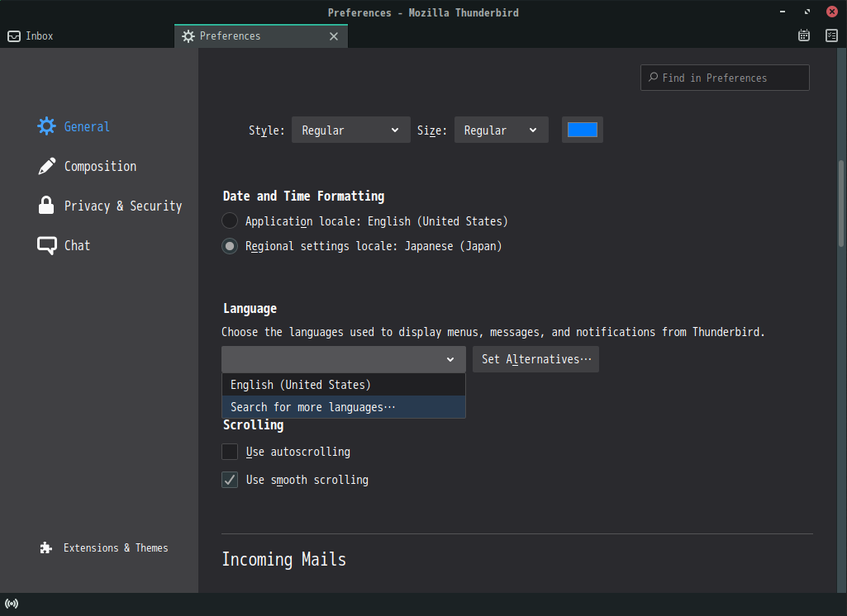This screenshot has height=616, width=847.
Task: Close the Thunderbird window
Action: [x=832, y=12]
